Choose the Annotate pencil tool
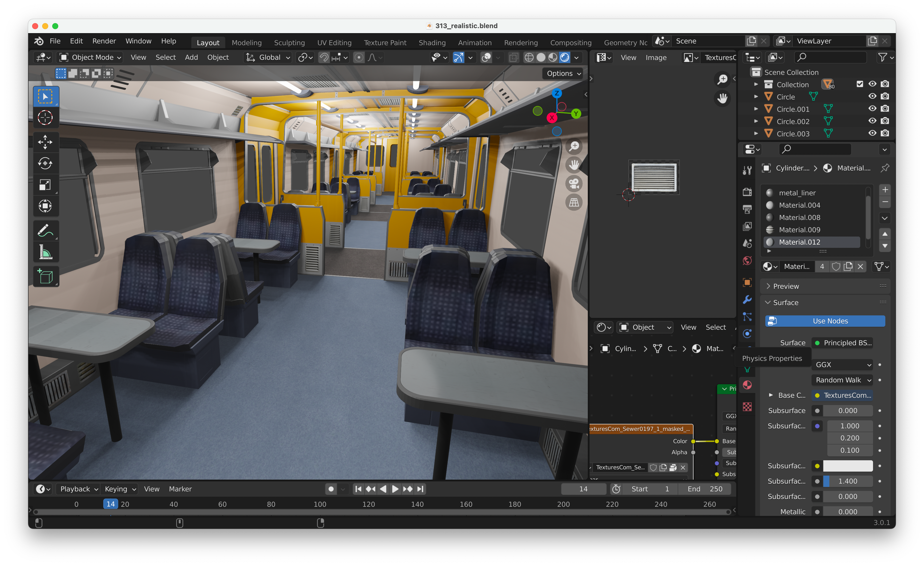 coord(45,230)
